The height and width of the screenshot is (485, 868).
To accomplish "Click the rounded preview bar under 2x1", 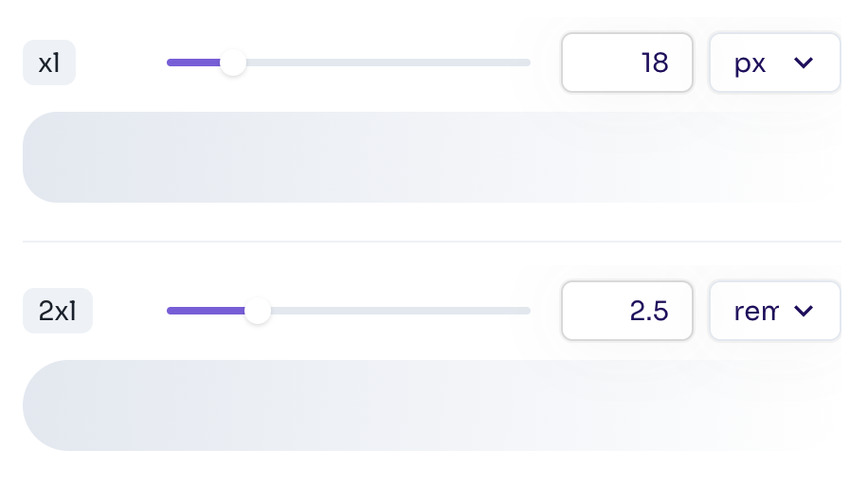I will (x=417, y=405).
